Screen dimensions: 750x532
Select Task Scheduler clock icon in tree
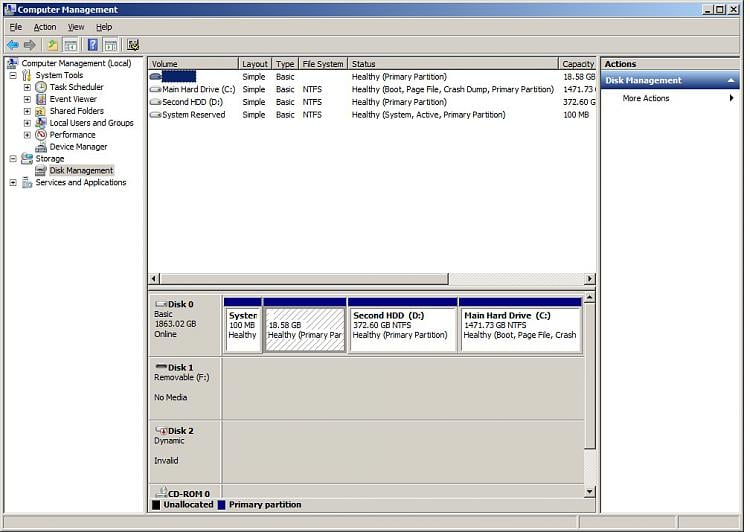coord(41,87)
